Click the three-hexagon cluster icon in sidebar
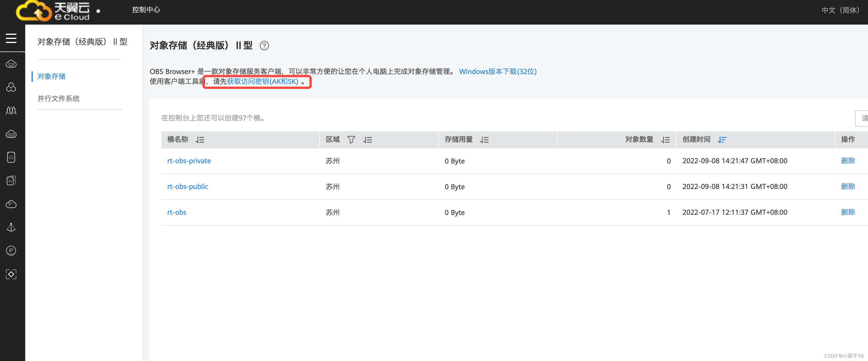This screenshot has height=361, width=868. 11,87
